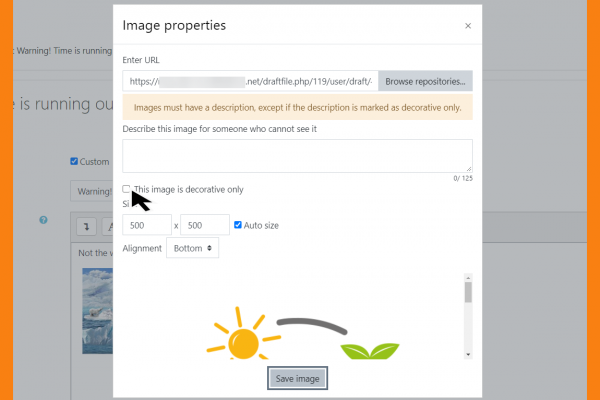This screenshot has width=600, height=400.
Task: Toggle the Custom checkbox behind the dialog
Action: tap(74, 161)
